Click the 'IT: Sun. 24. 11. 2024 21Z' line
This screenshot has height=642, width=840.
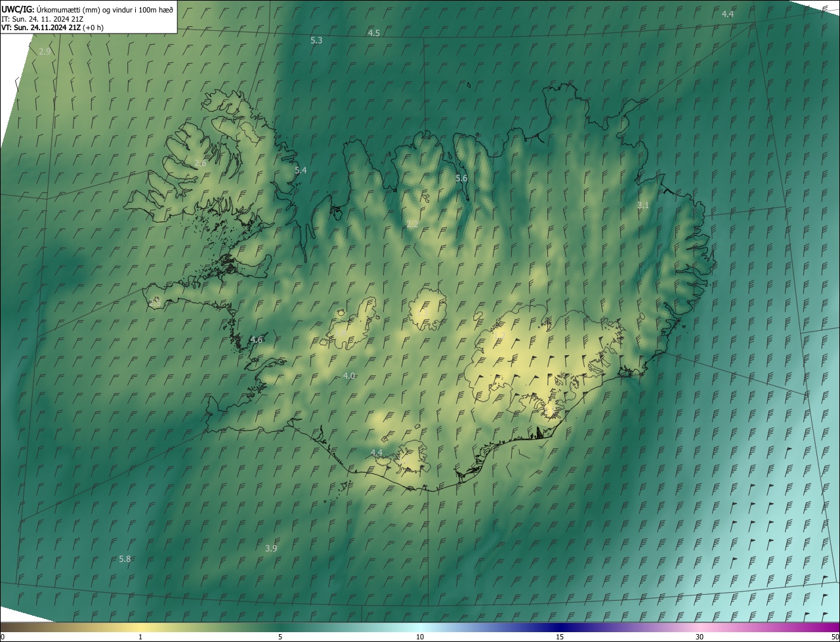pos(42,18)
